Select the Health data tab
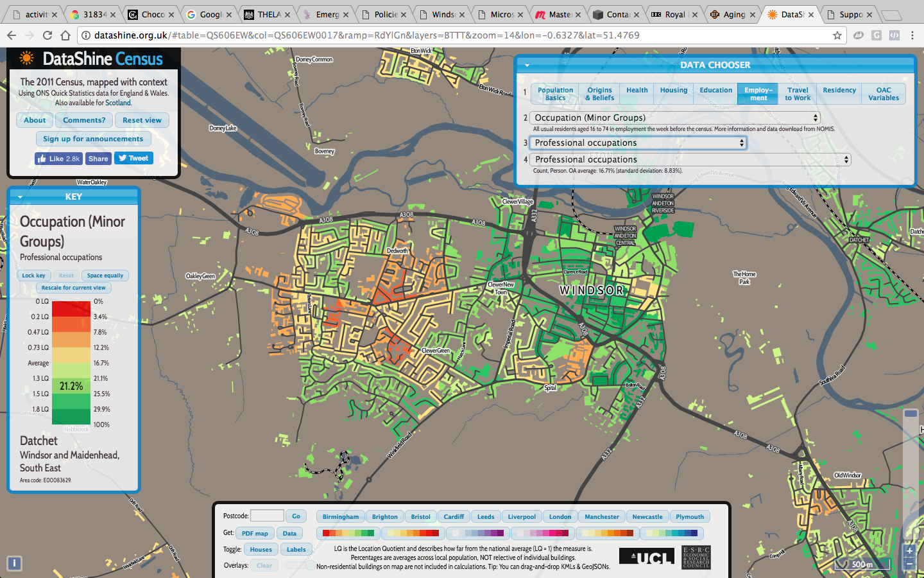The image size is (924, 578). [x=637, y=94]
